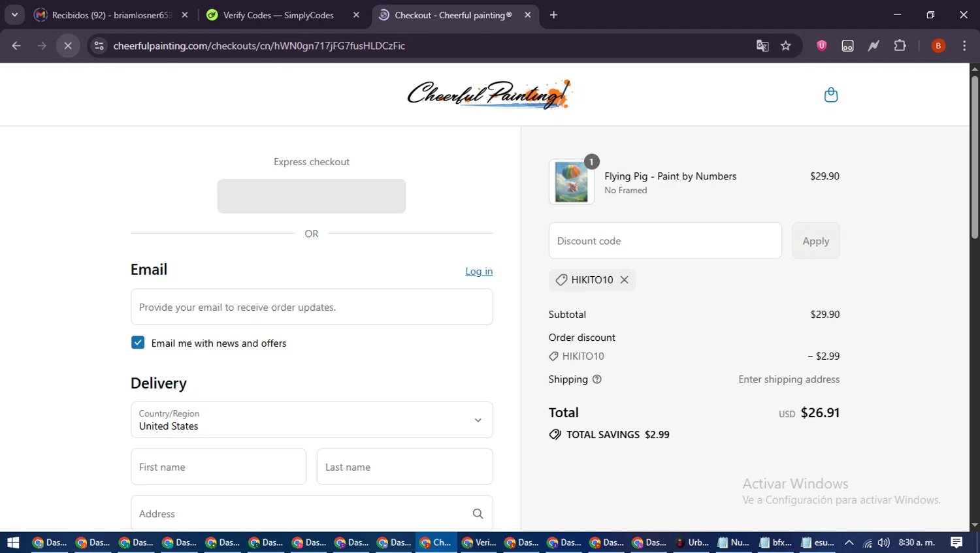Click the express checkout button placeholder
The image size is (980, 553).
point(312,196)
